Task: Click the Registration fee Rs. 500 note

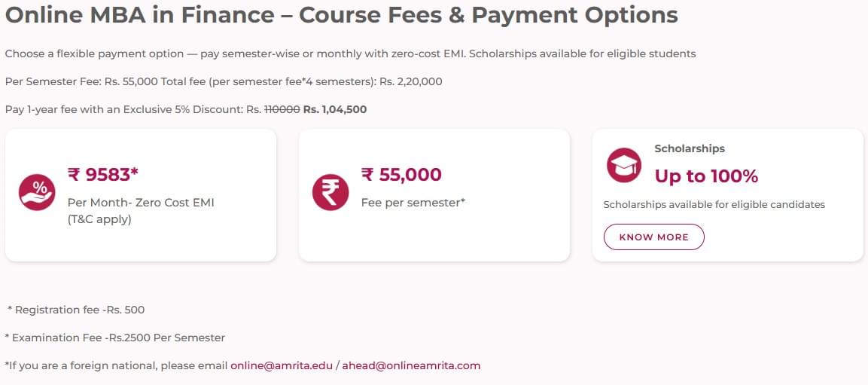Action: [x=76, y=310]
